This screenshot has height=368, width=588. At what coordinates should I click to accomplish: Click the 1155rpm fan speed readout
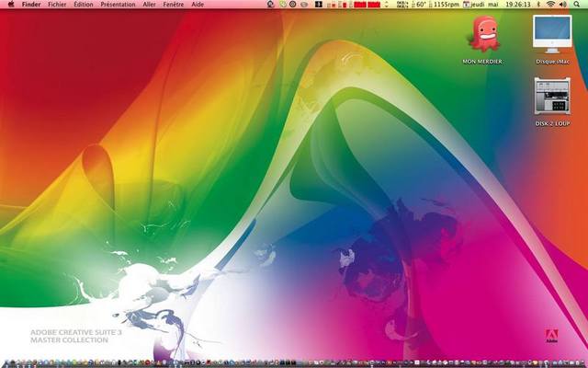pyautogui.click(x=444, y=5)
